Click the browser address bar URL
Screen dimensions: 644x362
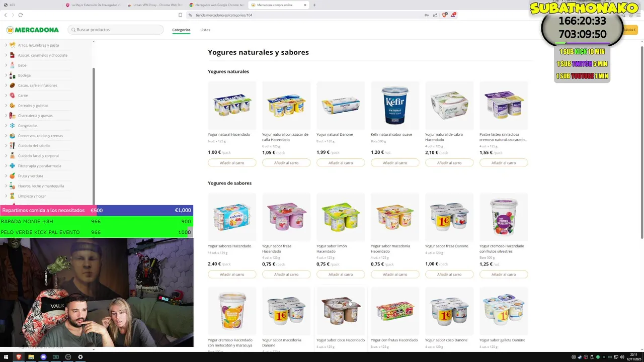[x=223, y=15]
